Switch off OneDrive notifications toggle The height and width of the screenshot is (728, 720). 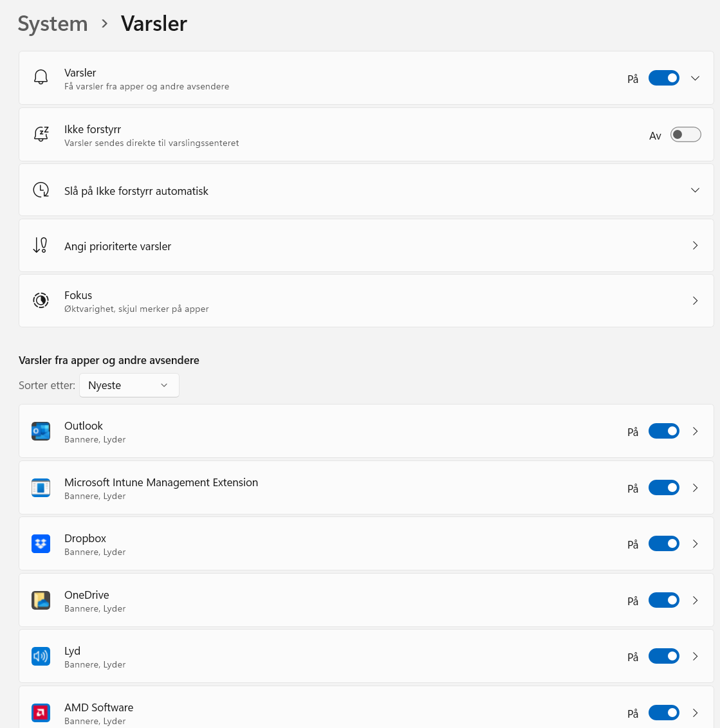point(663,600)
